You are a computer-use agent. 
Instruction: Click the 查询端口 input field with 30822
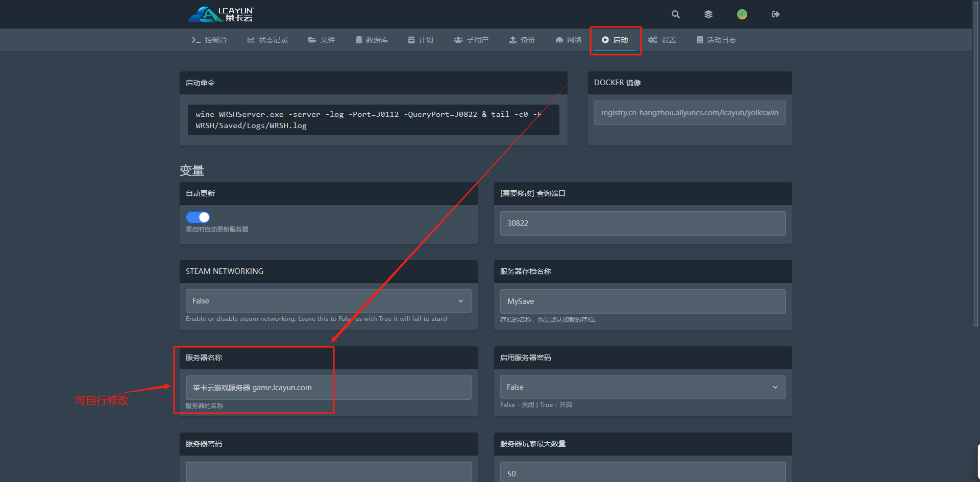[x=643, y=223]
